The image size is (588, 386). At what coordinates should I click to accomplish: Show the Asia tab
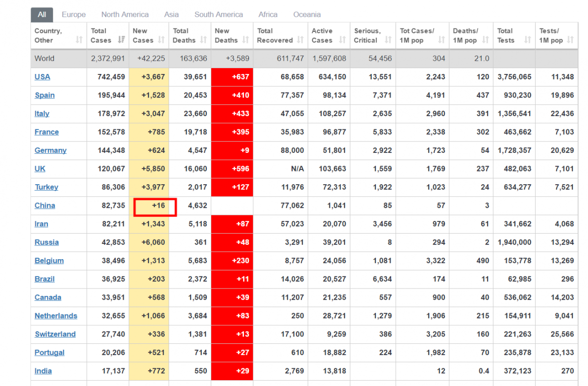(x=171, y=15)
